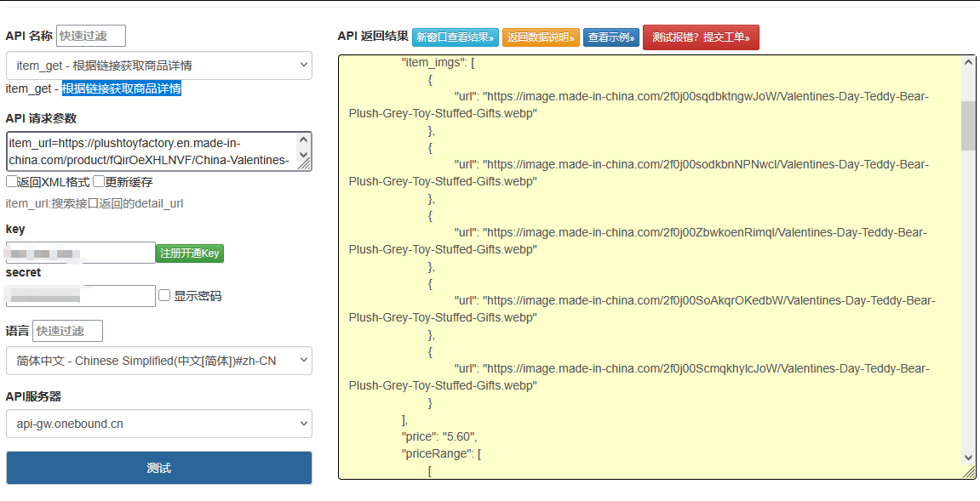Click the "priceRange" line in results
980x501 pixels.
click(441, 453)
